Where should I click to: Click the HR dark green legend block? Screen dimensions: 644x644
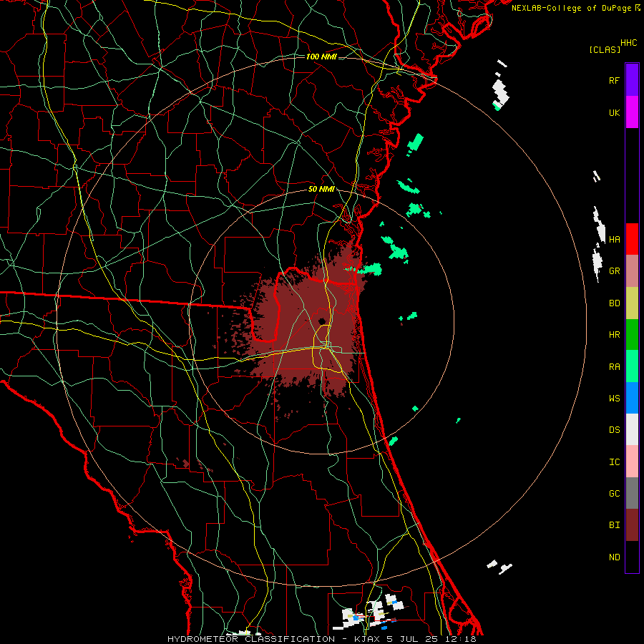632,335
